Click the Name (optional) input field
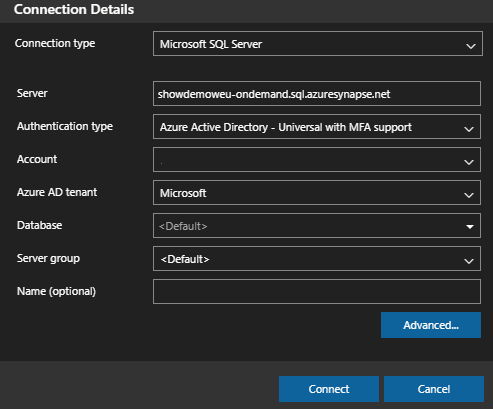Viewport: 493px width, 409px height. pos(317,292)
